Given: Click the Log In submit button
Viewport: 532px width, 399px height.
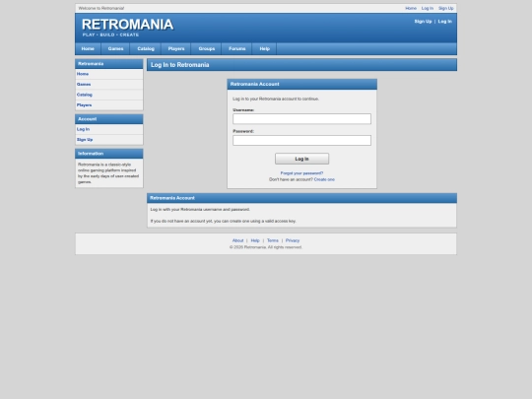Looking at the screenshot, I should pos(302,159).
